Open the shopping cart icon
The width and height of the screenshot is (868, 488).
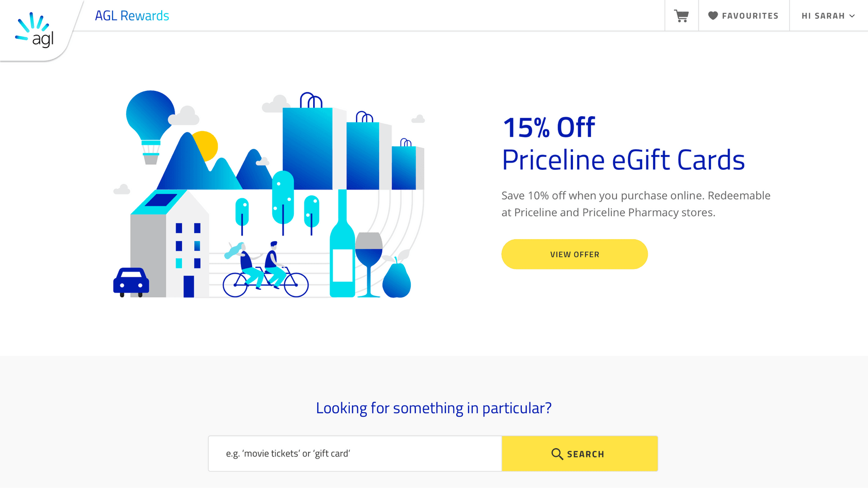pos(681,16)
